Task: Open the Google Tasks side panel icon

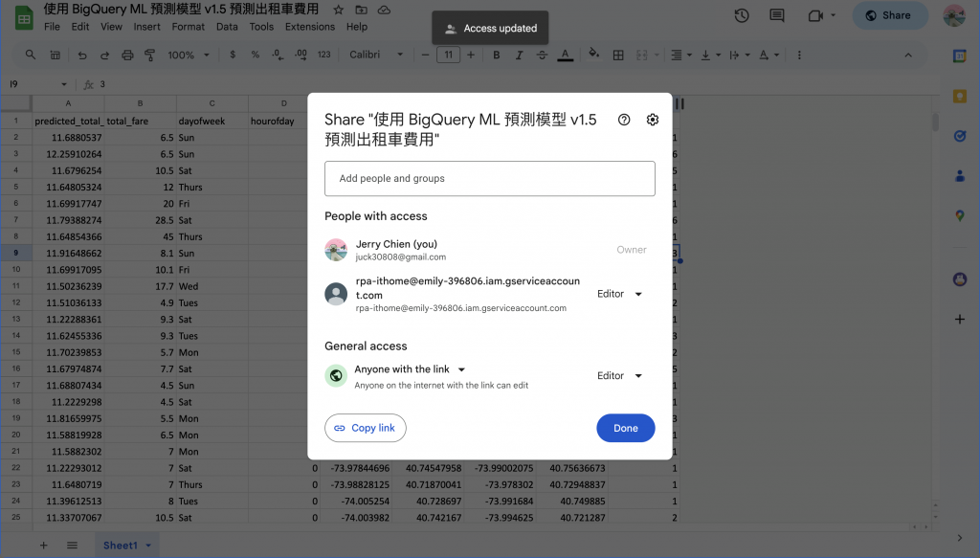Action: pyautogui.click(x=960, y=136)
